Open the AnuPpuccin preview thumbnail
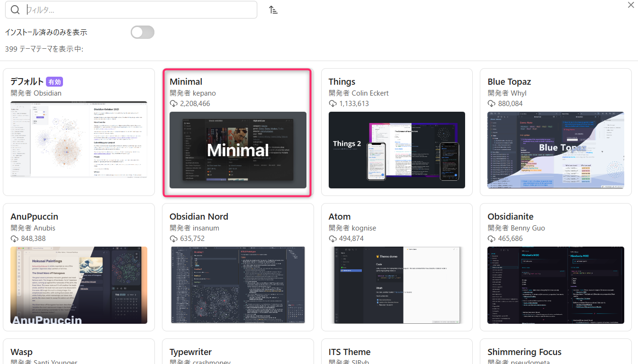 [x=79, y=285]
